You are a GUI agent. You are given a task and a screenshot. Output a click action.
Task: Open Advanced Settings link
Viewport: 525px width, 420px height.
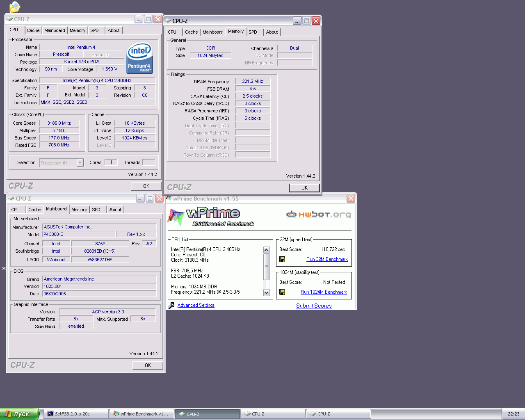point(196,305)
